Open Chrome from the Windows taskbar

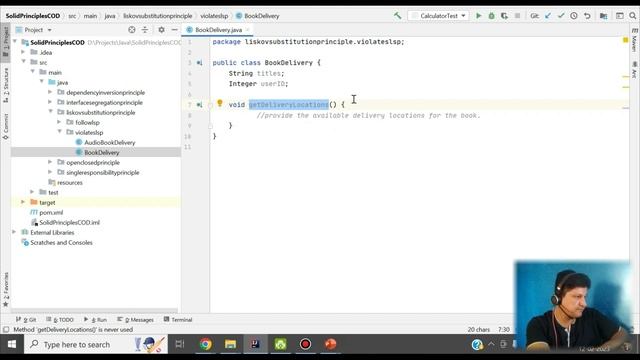tap(206, 344)
